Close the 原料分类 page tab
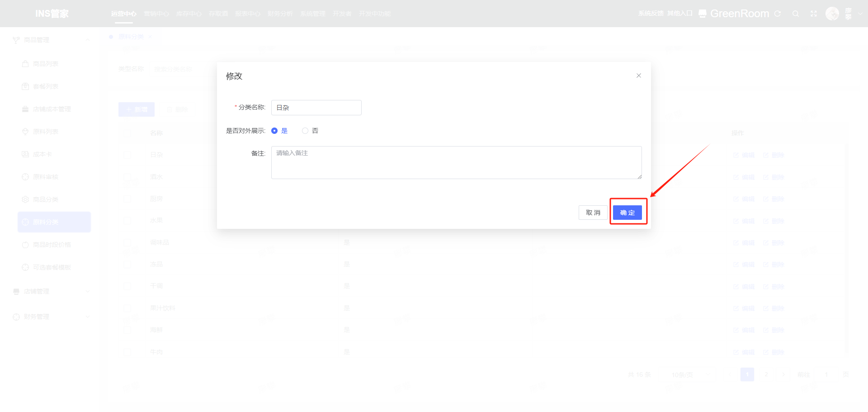 click(150, 37)
